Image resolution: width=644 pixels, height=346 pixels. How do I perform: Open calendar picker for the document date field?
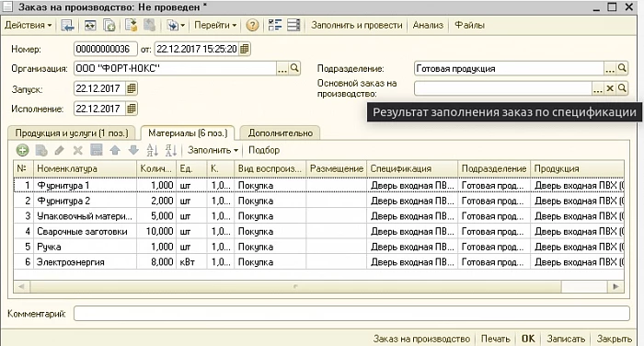click(245, 49)
